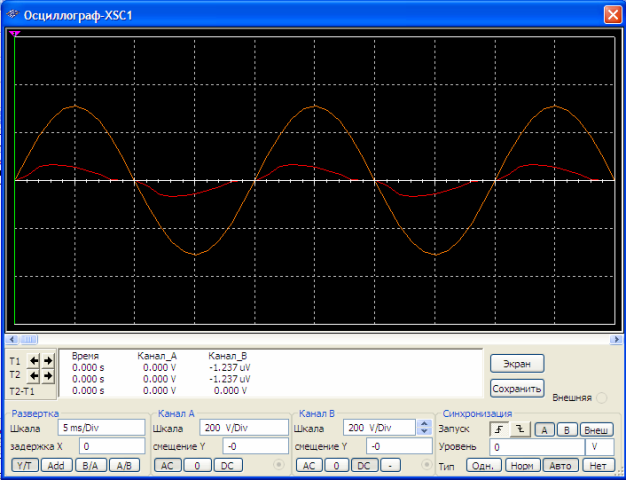Set trigger type to Авто
626x480 pixels.
[561, 466]
